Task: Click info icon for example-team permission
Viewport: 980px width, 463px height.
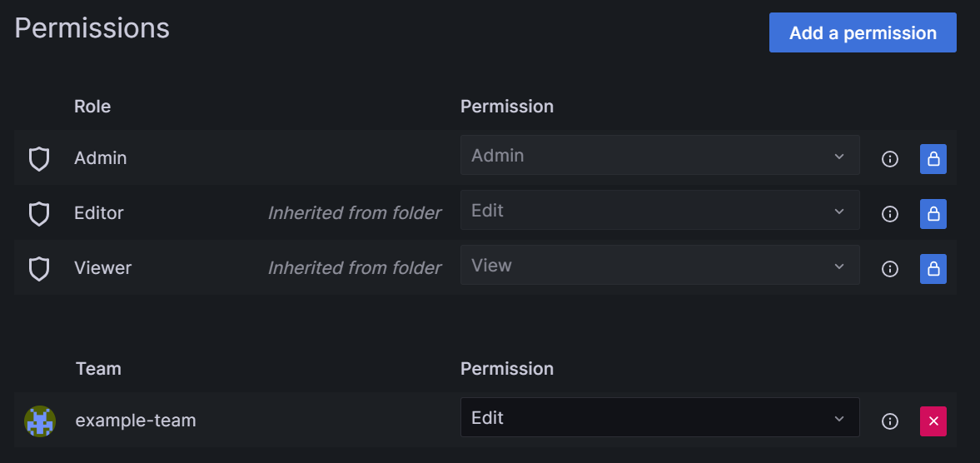Action: (x=890, y=421)
